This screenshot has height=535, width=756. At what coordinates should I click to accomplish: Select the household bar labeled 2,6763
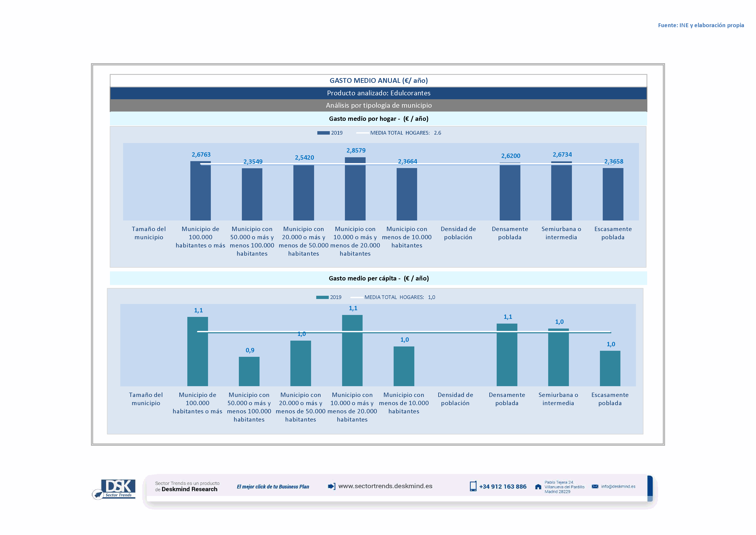[200, 191]
